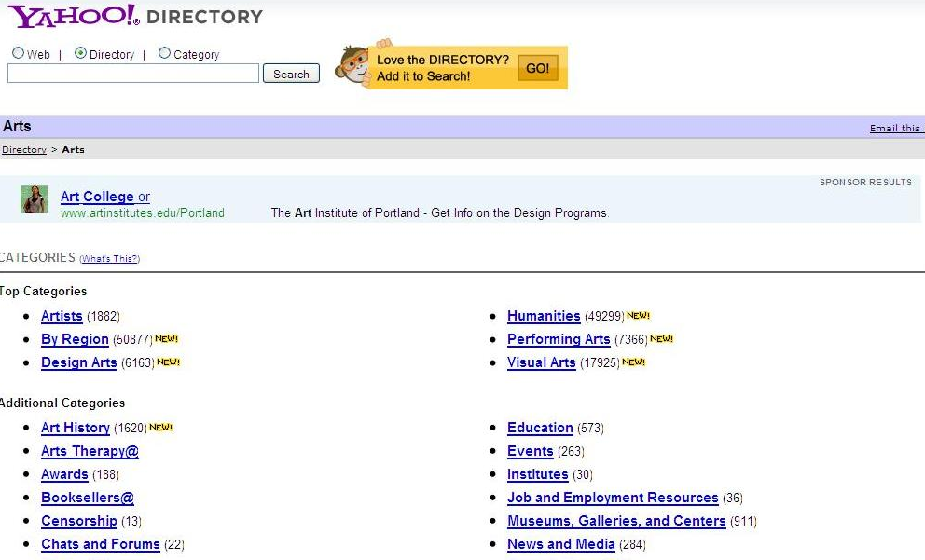Click the NEW! badge next to Art History

point(159,427)
